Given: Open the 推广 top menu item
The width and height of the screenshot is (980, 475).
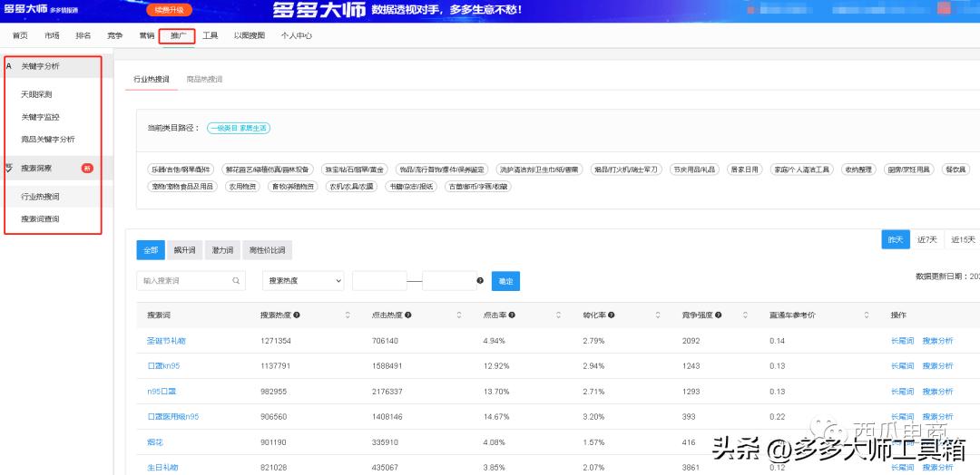Looking at the screenshot, I should (178, 36).
